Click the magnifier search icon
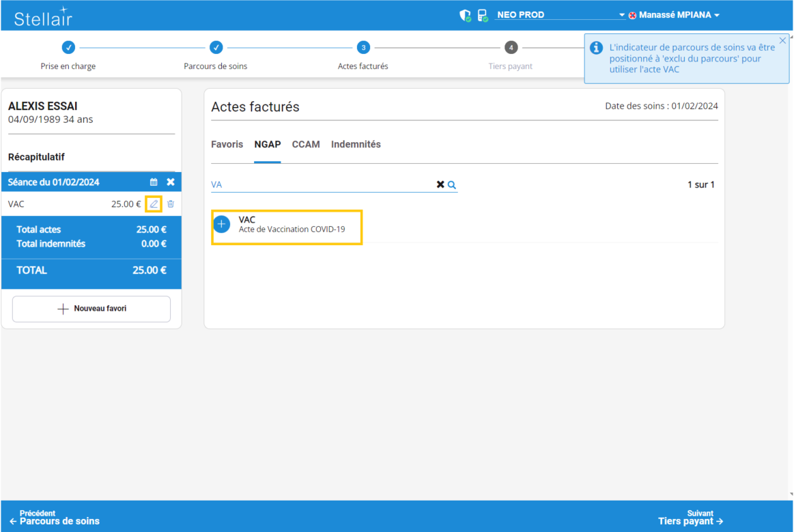This screenshot has width=794, height=532. click(452, 185)
